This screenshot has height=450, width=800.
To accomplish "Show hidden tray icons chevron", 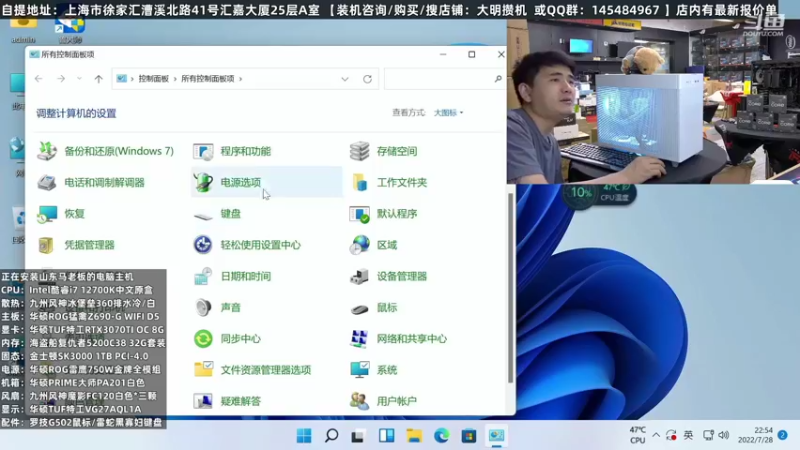I will [x=656, y=435].
